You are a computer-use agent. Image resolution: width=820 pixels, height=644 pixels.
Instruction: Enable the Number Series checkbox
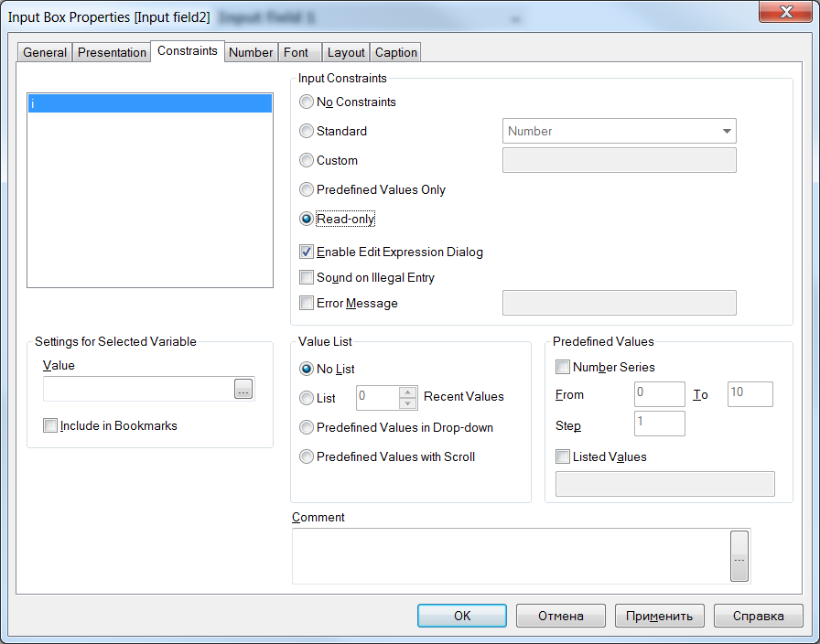pos(563,367)
